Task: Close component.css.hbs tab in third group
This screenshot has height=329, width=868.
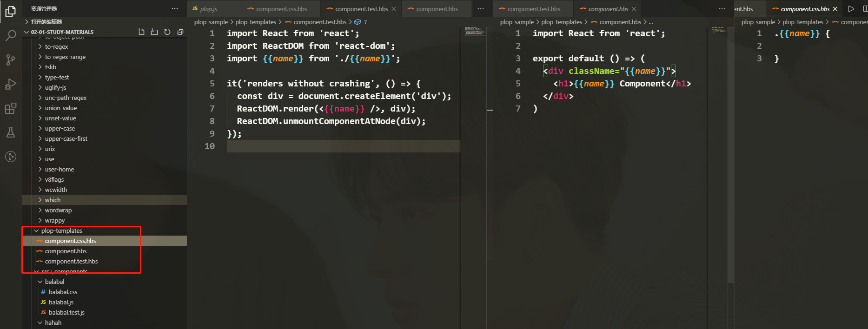Action: click(835, 9)
